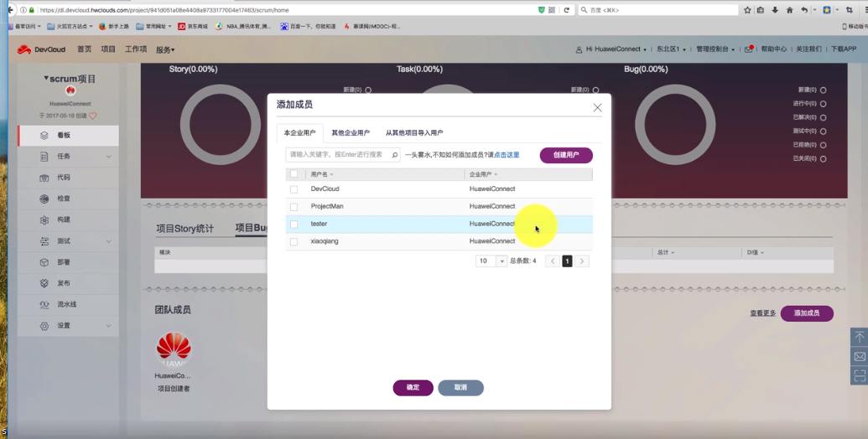Check the tester user checkbox

[x=294, y=225]
